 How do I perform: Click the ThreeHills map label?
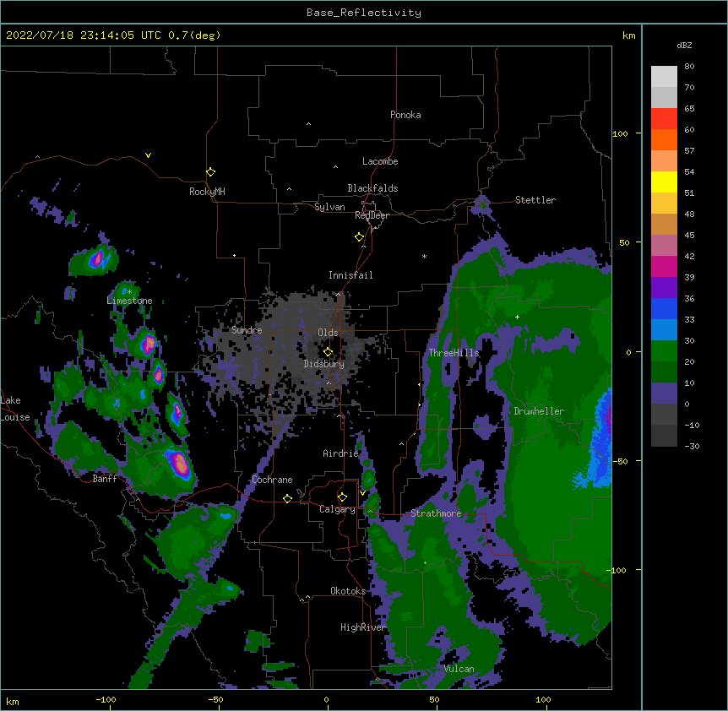(454, 353)
